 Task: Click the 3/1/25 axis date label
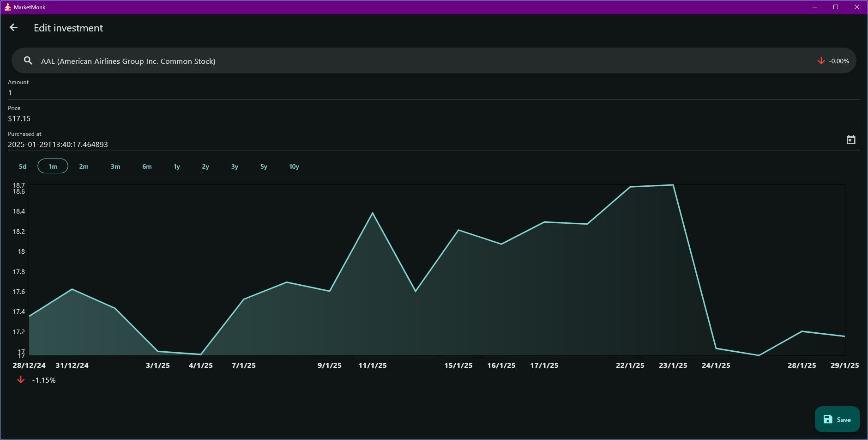(158, 365)
